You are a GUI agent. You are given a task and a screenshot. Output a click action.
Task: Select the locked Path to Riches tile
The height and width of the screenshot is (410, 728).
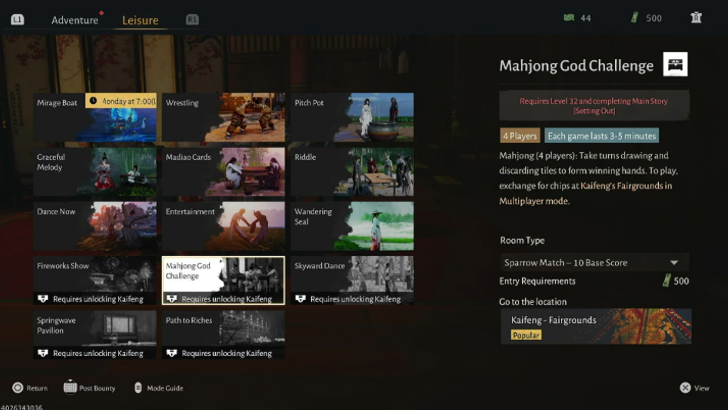click(x=223, y=334)
